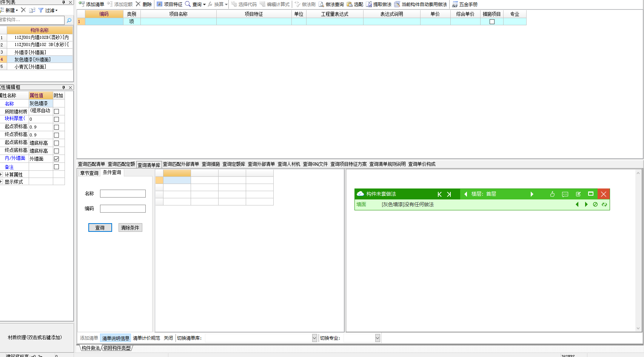Go to previous floor arrow before 楼层

[466, 194]
